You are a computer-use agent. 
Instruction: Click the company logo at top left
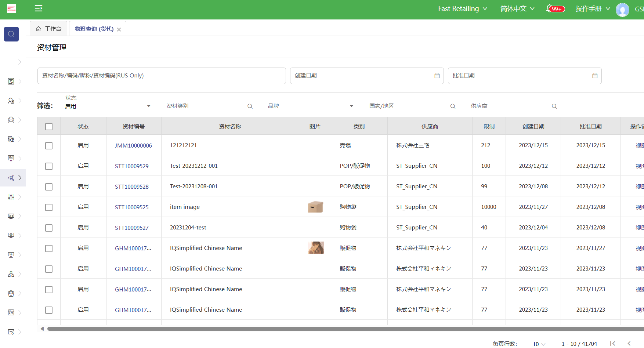click(11, 8)
